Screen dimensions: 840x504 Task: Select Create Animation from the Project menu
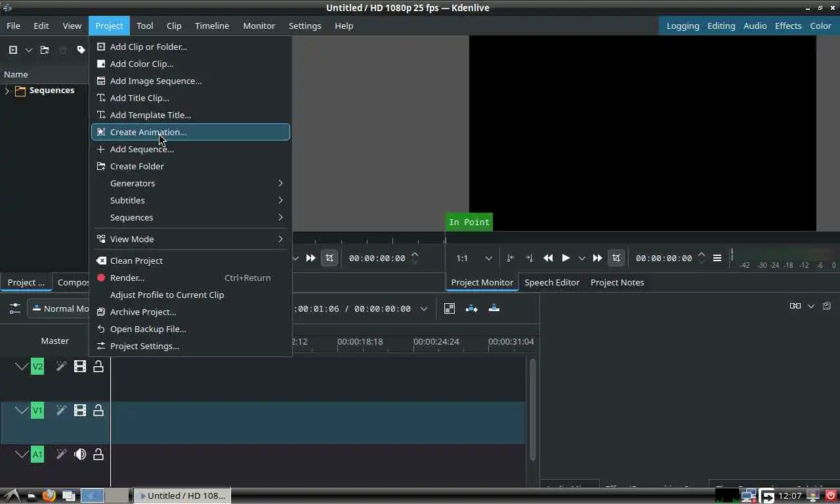pyautogui.click(x=191, y=132)
